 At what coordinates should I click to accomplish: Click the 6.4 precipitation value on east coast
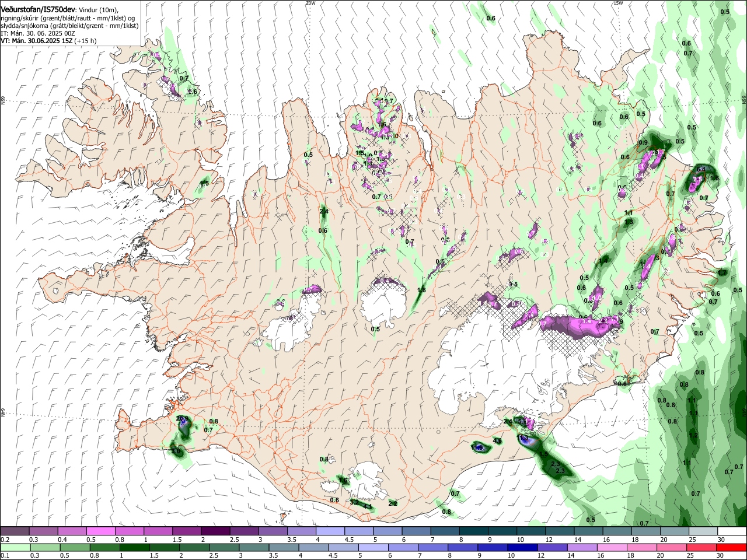tap(701, 169)
